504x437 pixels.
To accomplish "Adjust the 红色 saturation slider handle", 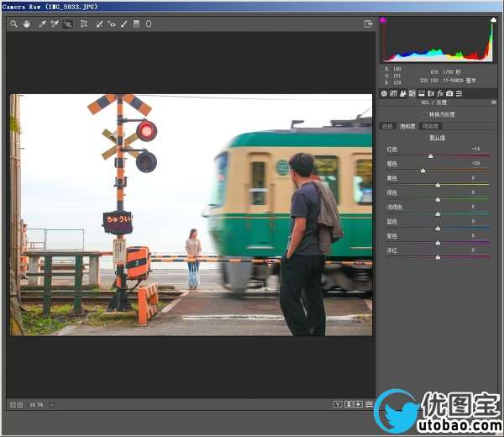I will (x=430, y=156).
